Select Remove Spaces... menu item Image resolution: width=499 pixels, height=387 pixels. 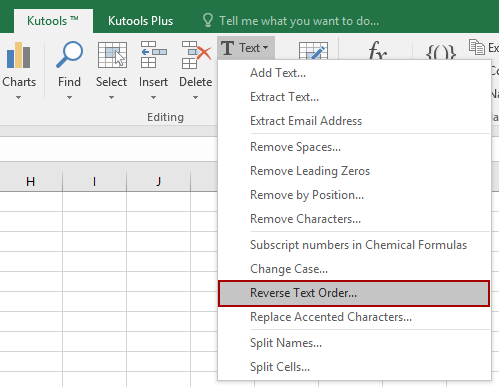pos(354,147)
